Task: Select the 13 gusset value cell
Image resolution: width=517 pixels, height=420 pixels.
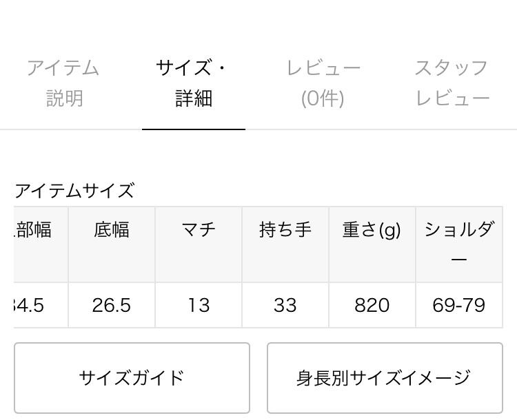Action: (199, 304)
